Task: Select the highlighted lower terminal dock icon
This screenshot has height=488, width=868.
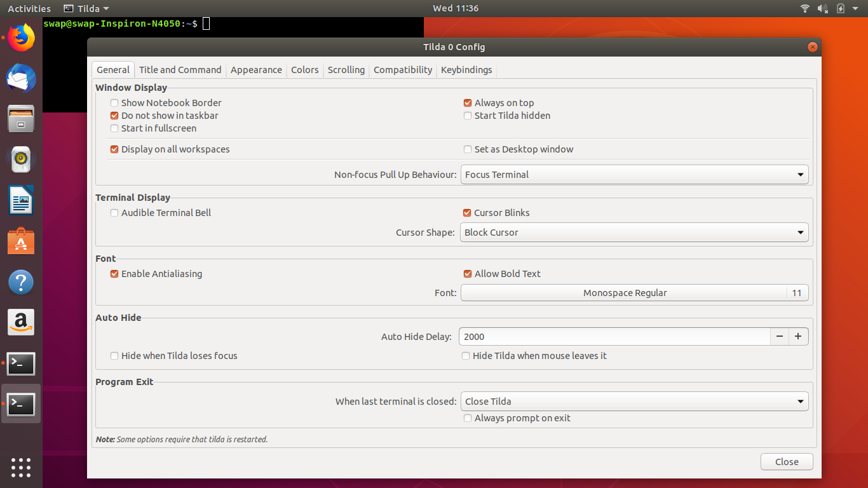Action: click(x=21, y=404)
